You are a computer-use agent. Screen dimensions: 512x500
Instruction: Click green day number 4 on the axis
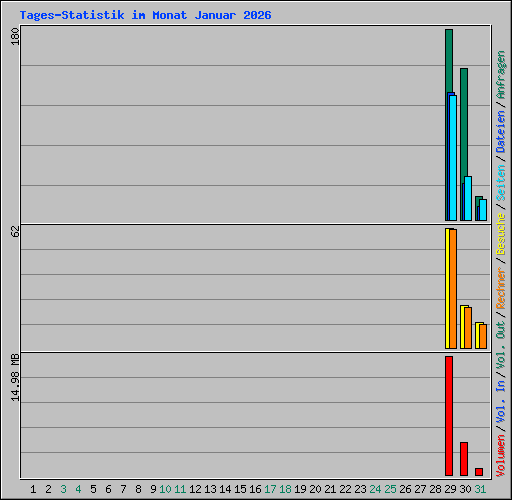pyautogui.click(x=78, y=489)
